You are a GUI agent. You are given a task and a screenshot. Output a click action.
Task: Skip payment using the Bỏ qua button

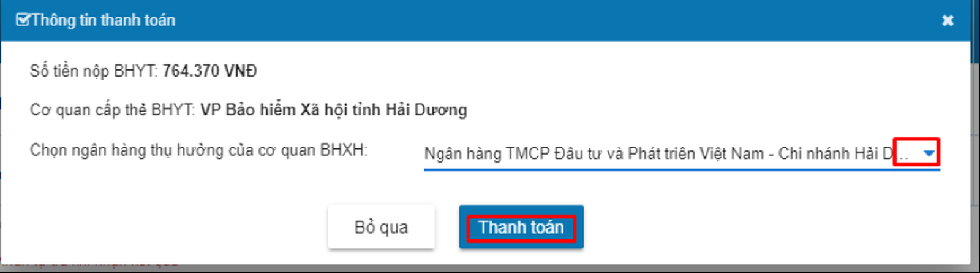click(x=381, y=227)
